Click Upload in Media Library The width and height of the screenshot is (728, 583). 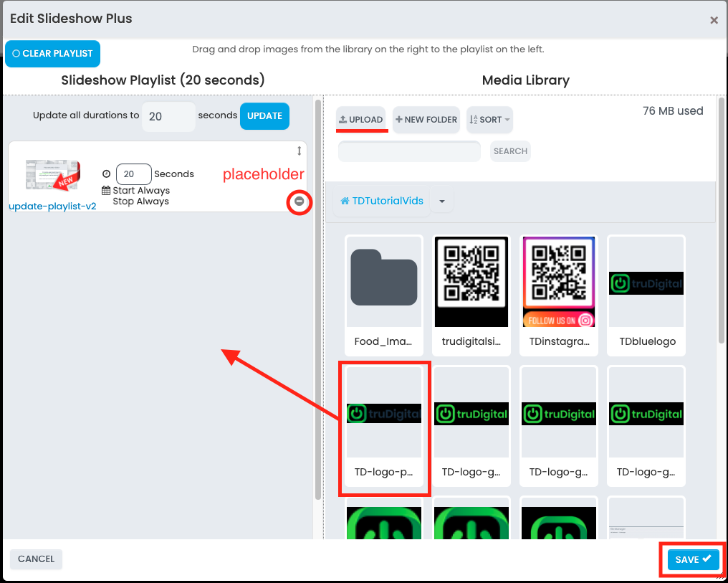tap(361, 119)
